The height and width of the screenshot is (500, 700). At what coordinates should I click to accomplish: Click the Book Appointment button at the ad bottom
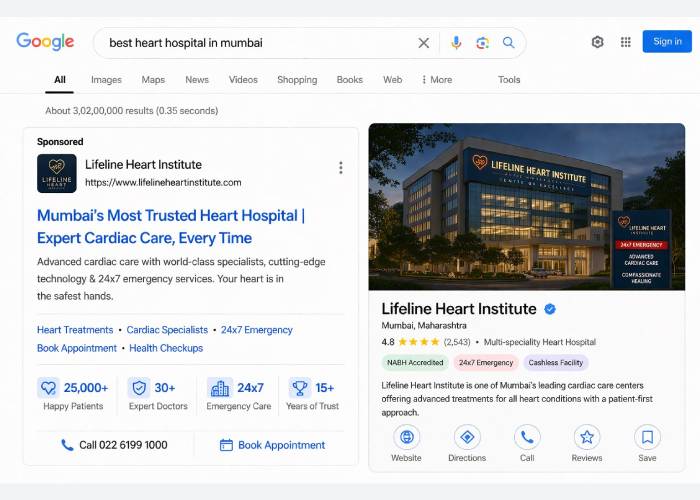click(272, 445)
